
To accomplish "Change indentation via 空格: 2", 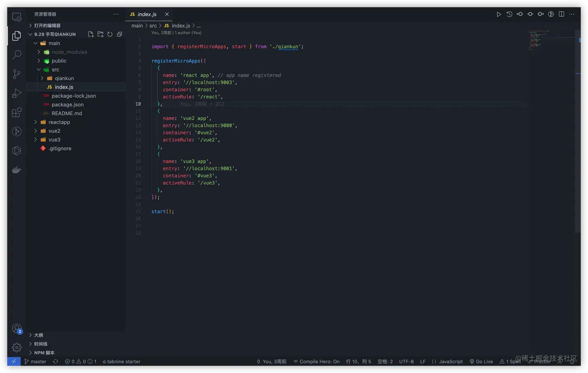I will click(385, 361).
